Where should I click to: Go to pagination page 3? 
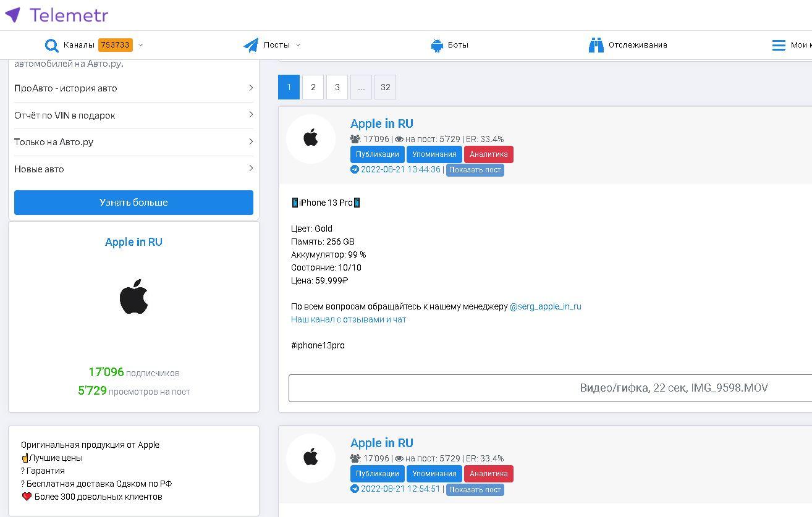(337, 87)
